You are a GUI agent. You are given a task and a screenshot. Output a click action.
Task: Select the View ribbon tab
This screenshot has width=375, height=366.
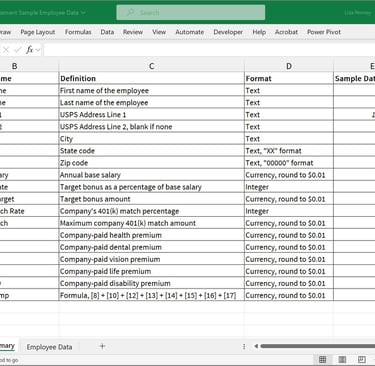(x=159, y=32)
